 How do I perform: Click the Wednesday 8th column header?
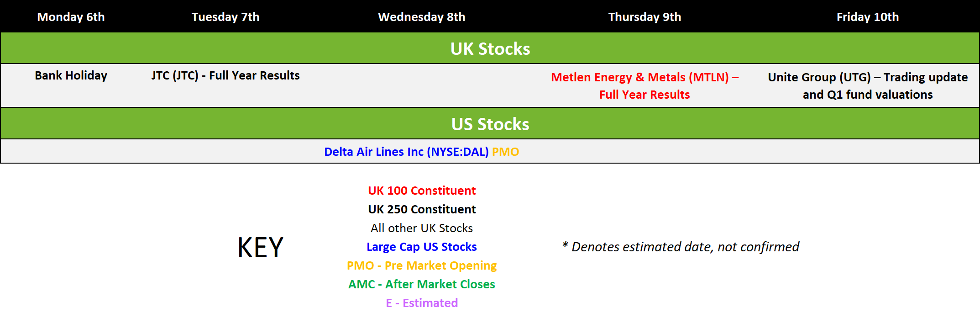422,17
